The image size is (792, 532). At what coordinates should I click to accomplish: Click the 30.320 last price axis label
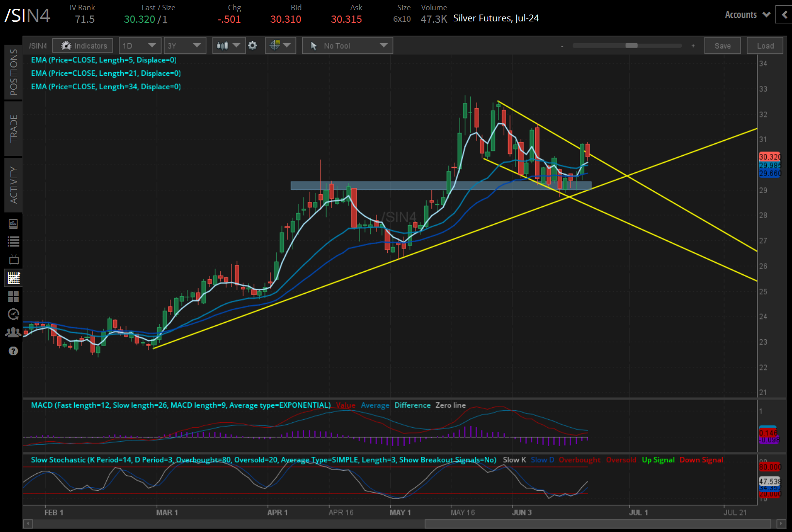click(770, 157)
